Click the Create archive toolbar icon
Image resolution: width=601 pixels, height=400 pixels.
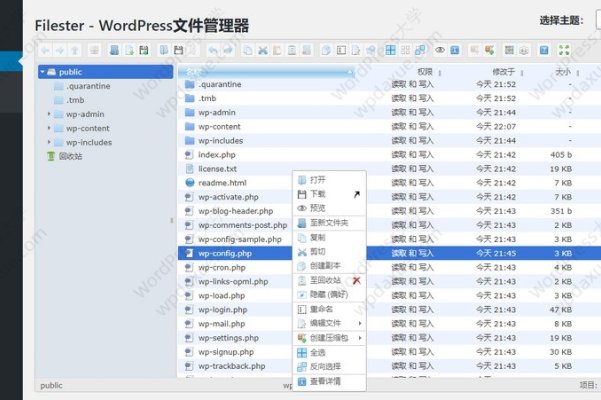tap(489, 50)
